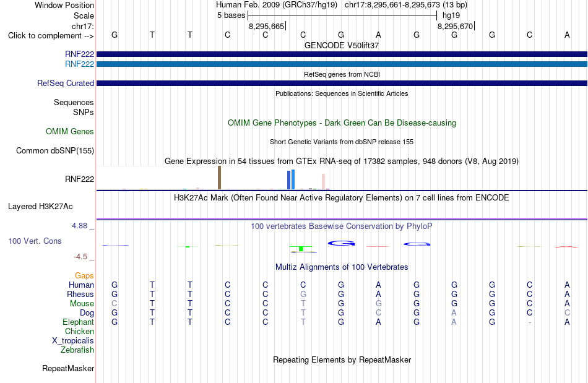Image resolution: width=588 pixels, height=383 pixels.
Task: Select the Scale track label
Action: point(84,15)
